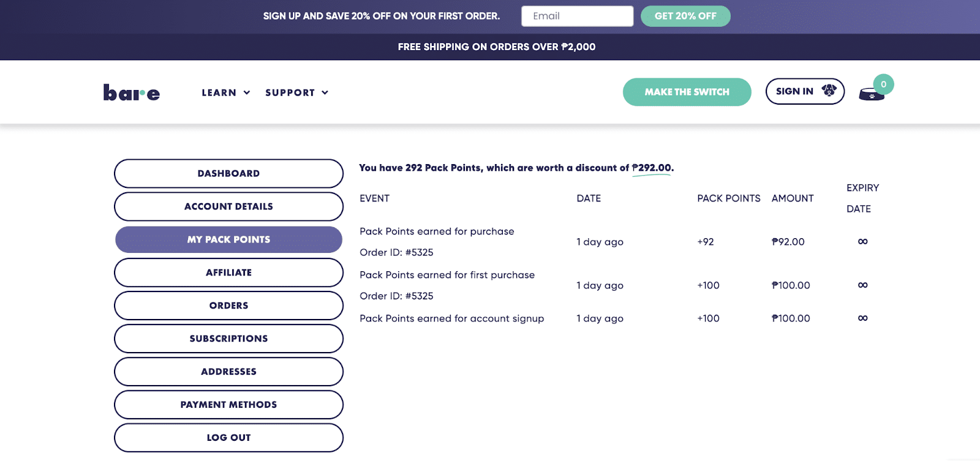Open Payment Methods page
This screenshot has height=461, width=980.
point(228,405)
